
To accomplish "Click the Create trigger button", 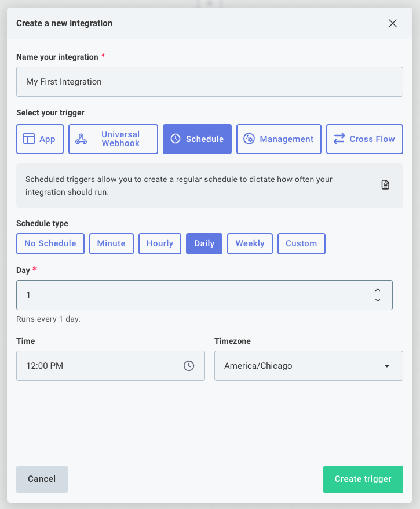I will click(x=363, y=479).
